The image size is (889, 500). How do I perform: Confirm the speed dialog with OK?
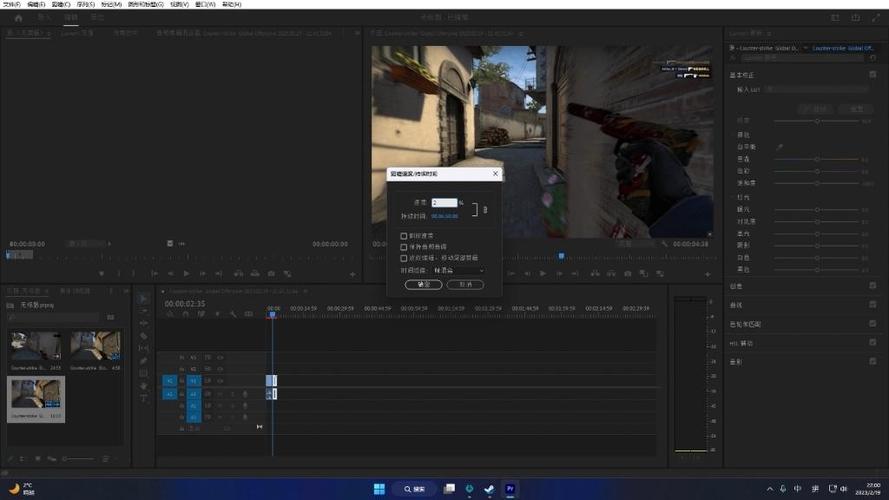coord(424,285)
